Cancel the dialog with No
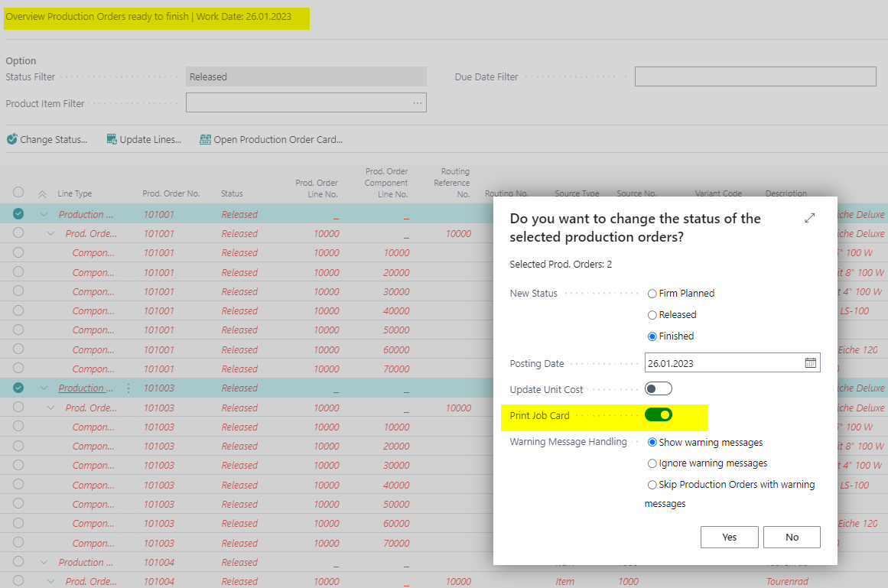Screen dimensions: 888x588 (792, 537)
